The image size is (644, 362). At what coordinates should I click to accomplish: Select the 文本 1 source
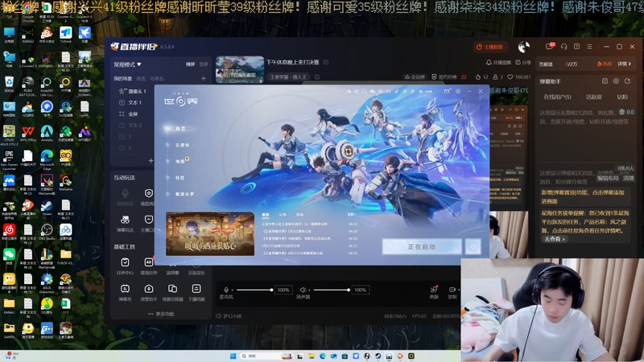[x=131, y=102]
